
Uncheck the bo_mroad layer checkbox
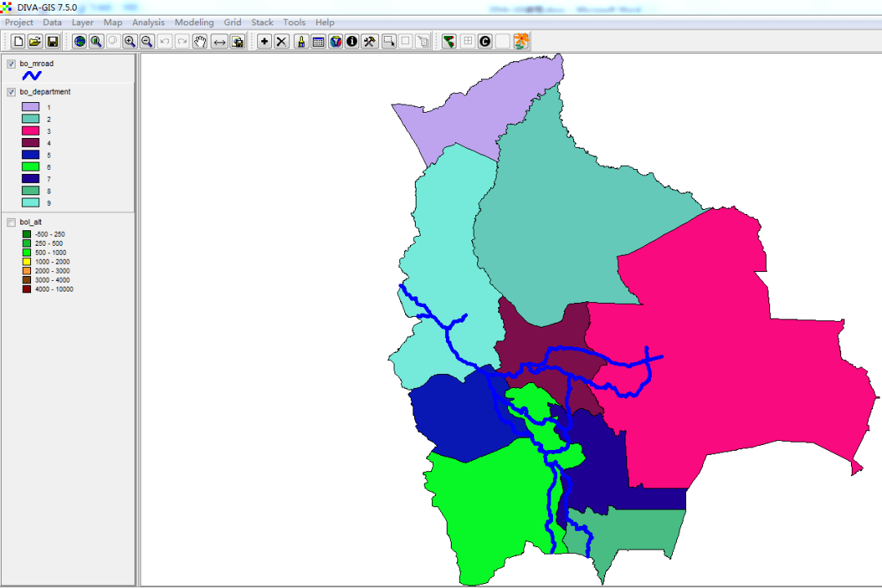[x=11, y=64]
